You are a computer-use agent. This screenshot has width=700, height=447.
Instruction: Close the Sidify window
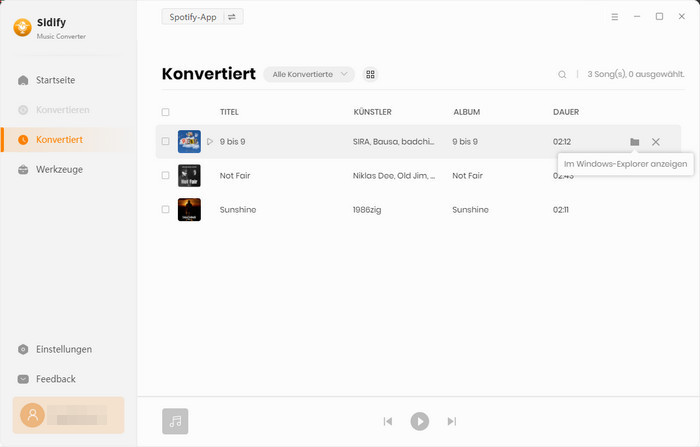point(681,17)
